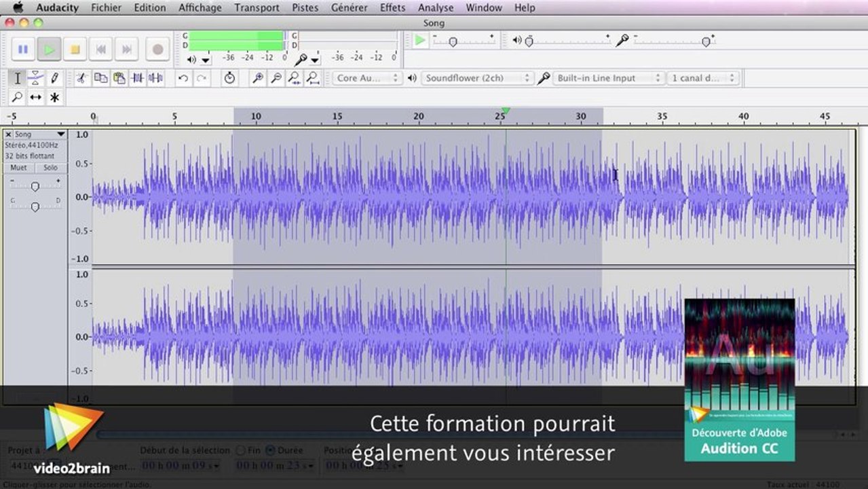This screenshot has height=489, width=868.
Task: Click the round Record button
Action: 157,50
